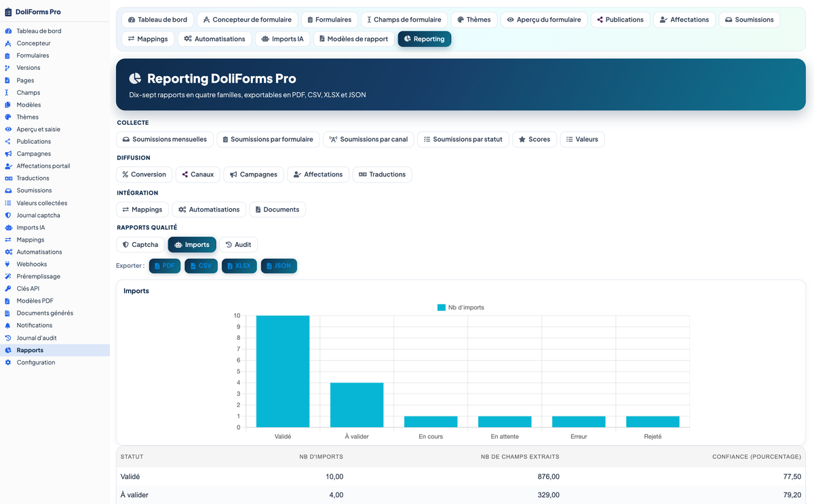Screen dimensions: 814x504
Task: Click the inbox icon on Soumissions mensuelles
Action: [126, 140]
